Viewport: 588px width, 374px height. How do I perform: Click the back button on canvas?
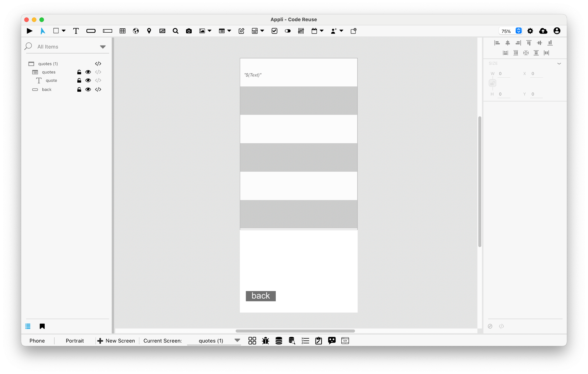260,295
